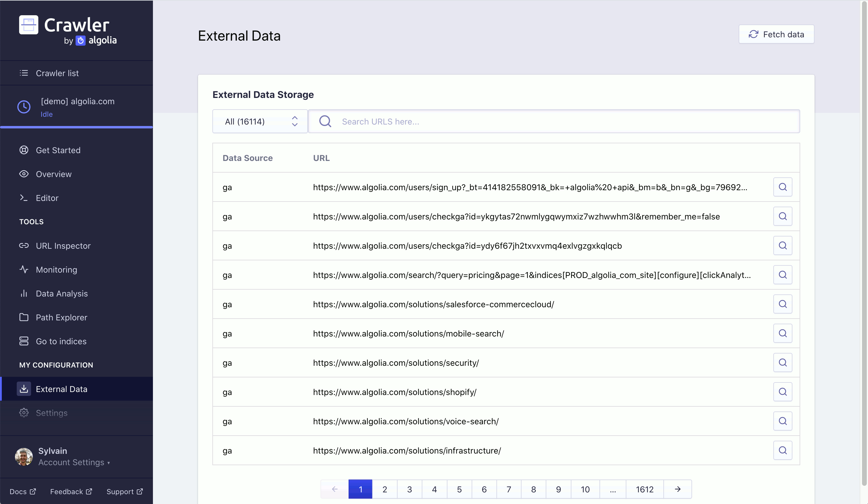Click the Editor terminal prompt icon
868x504 pixels.
(x=24, y=198)
